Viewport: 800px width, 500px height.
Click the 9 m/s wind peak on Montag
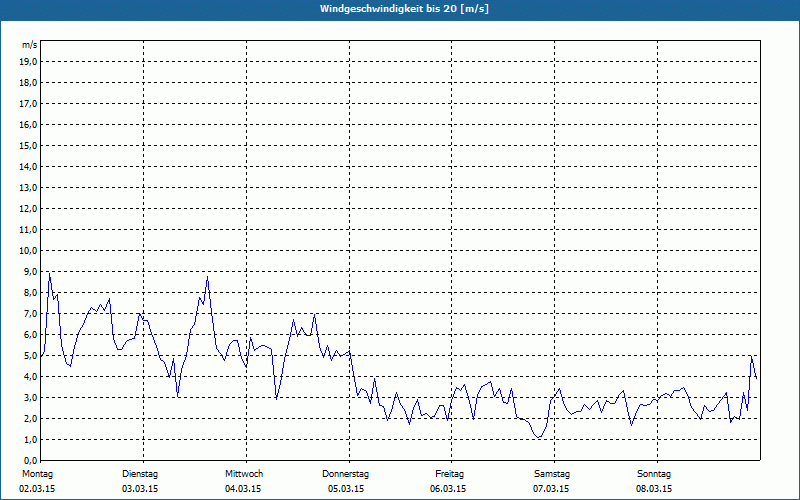pyautogui.click(x=49, y=273)
